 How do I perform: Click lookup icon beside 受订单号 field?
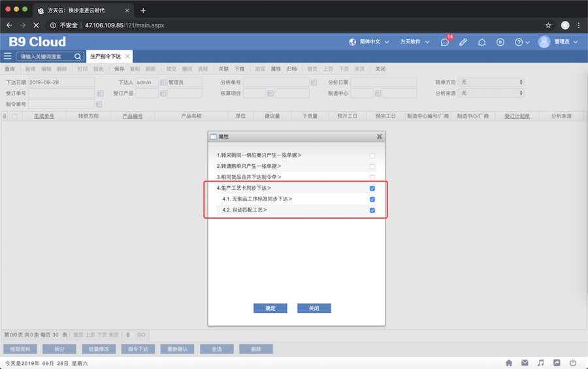(x=100, y=93)
